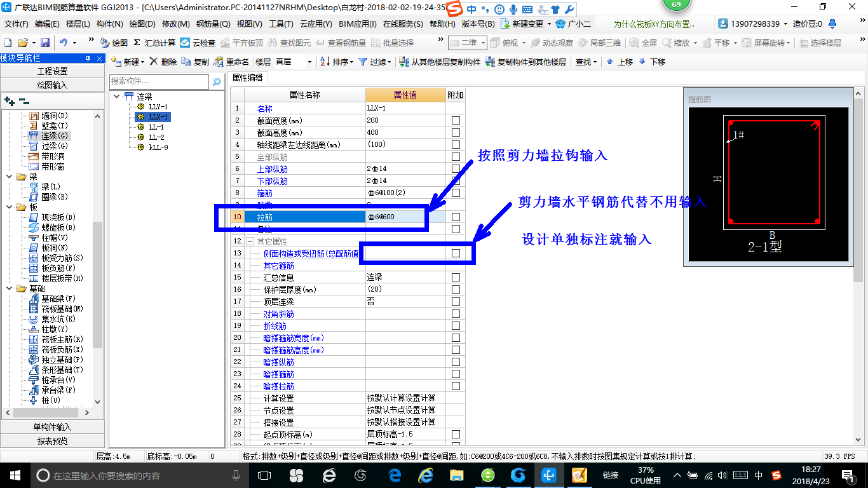This screenshot has width=868, height=488.
Task: Run 汇总计算 summary calculation
Action: point(154,43)
